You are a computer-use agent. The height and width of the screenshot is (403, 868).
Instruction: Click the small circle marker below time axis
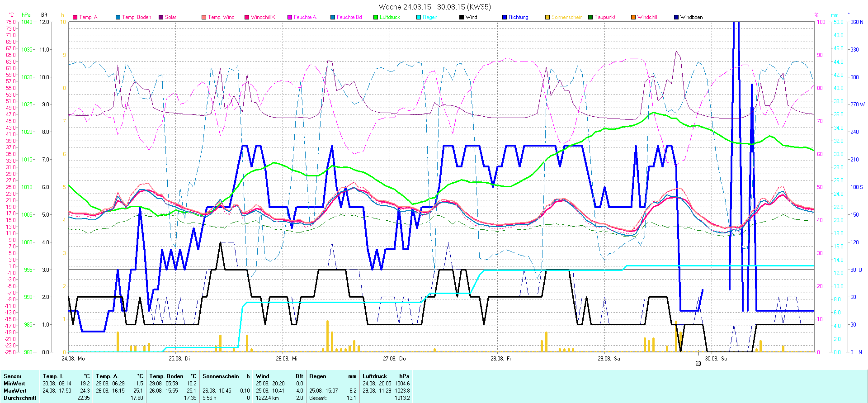[698, 363]
